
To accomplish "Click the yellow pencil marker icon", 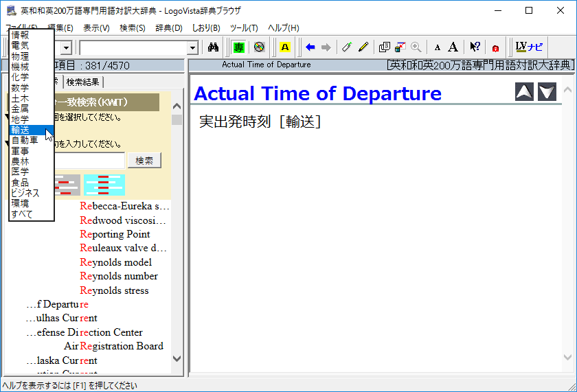I will tap(363, 47).
